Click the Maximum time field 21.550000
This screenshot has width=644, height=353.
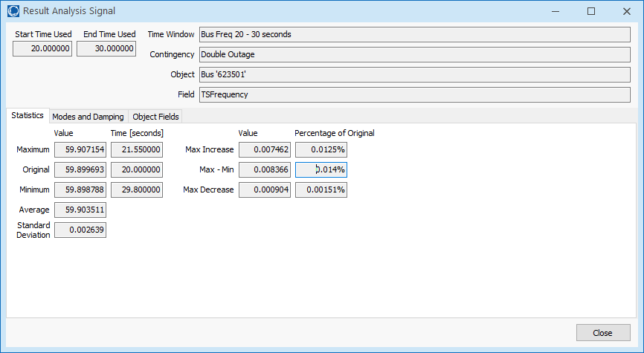click(x=137, y=150)
